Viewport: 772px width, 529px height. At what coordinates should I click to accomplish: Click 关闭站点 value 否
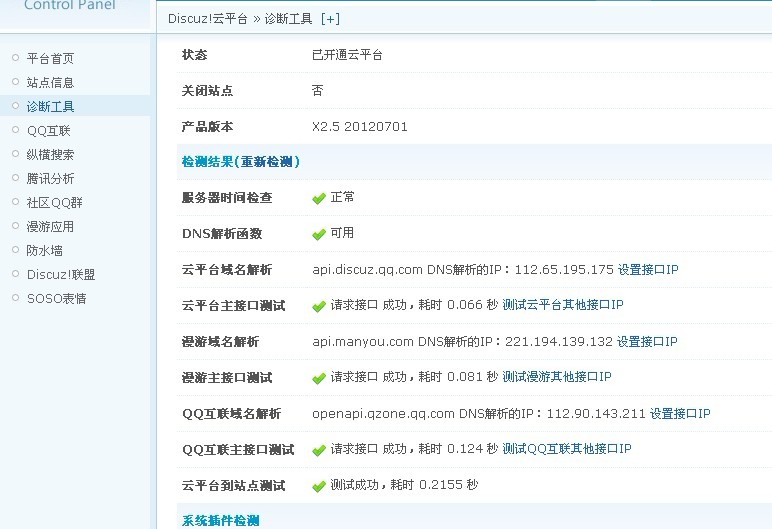[318, 91]
